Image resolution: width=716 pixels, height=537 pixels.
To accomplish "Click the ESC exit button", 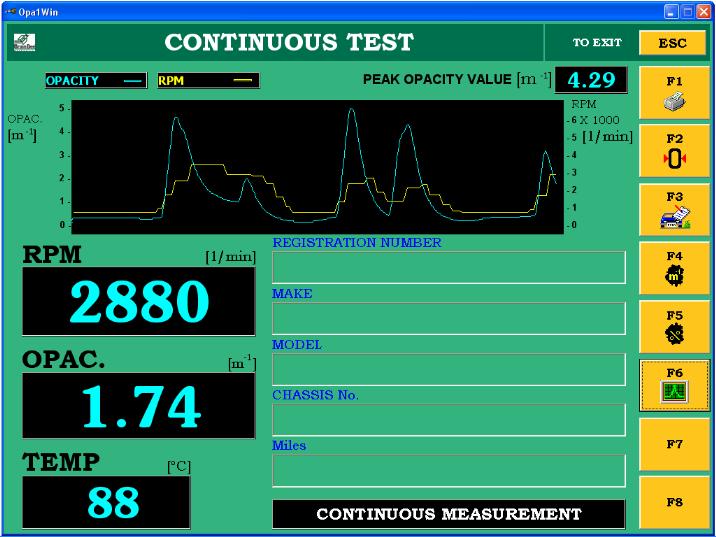I will 672,43.
